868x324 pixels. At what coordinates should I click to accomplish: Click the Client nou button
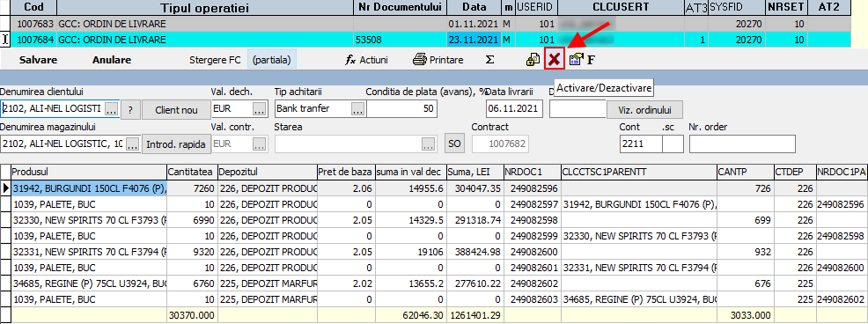point(177,110)
